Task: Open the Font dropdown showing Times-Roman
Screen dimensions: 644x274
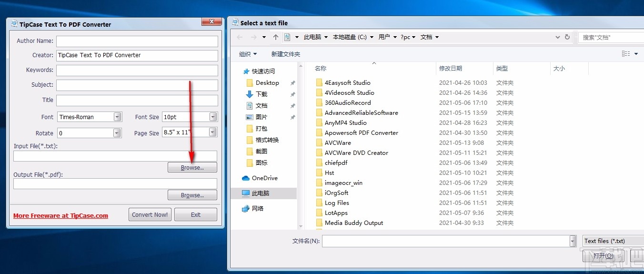Action: [90, 117]
